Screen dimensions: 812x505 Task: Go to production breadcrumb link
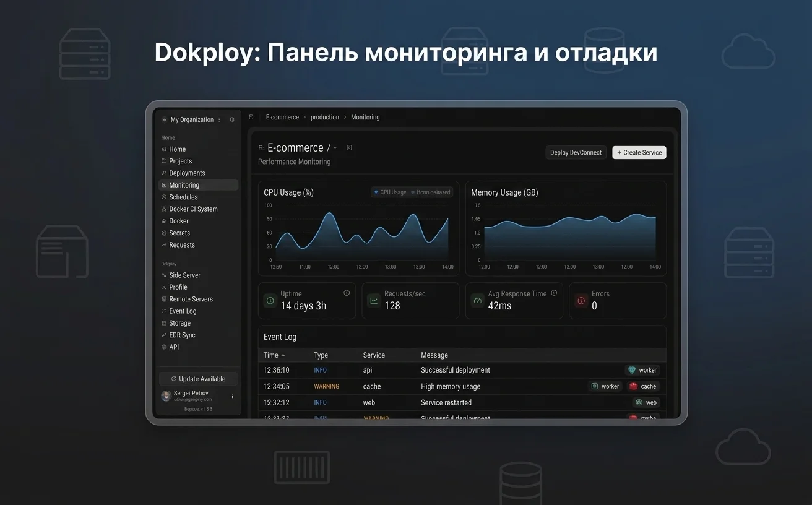coord(325,117)
